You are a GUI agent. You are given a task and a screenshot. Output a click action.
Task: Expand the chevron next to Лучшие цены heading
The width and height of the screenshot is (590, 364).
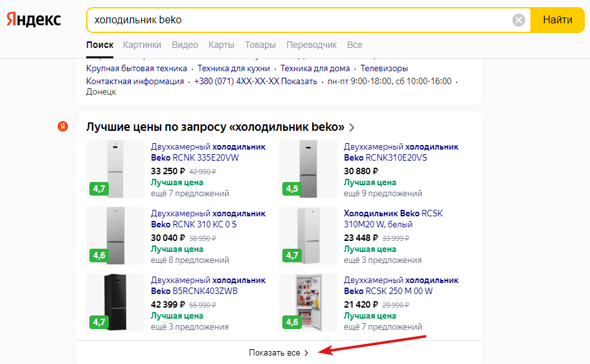pyautogui.click(x=352, y=128)
